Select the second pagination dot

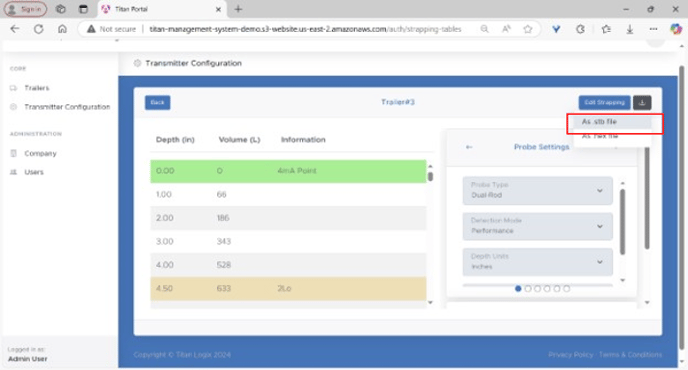coord(528,288)
